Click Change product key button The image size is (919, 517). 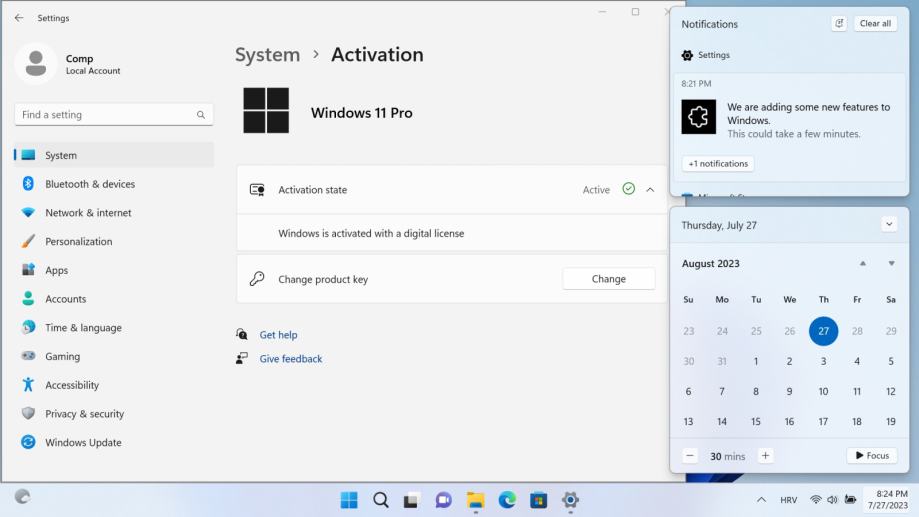pos(608,279)
